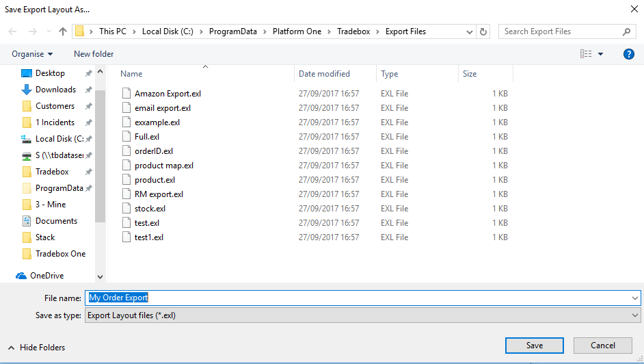The height and width of the screenshot is (364, 644).
Task: Select the orderID.exl file
Action: pos(154,151)
